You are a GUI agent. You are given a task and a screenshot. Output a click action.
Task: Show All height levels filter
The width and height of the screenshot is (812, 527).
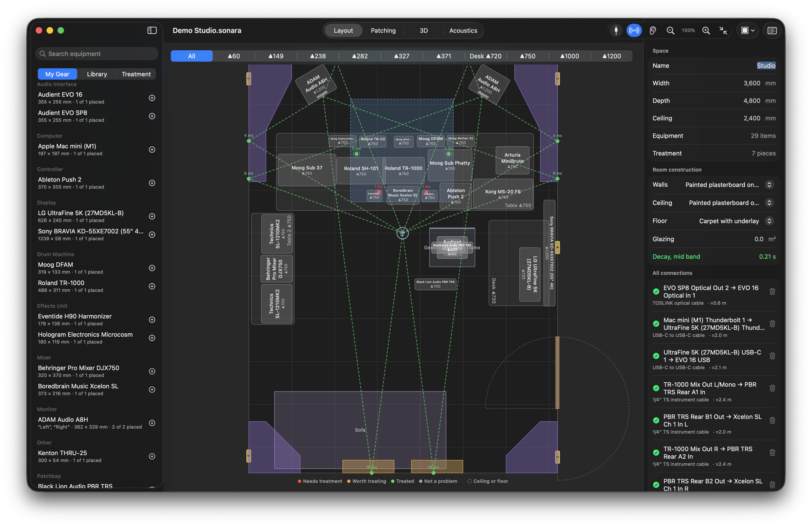[191, 56]
